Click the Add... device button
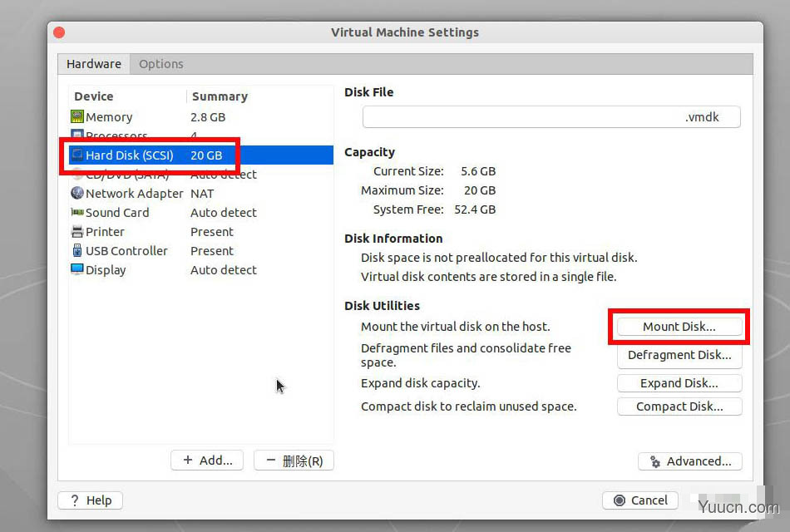 (x=207, y=460)
